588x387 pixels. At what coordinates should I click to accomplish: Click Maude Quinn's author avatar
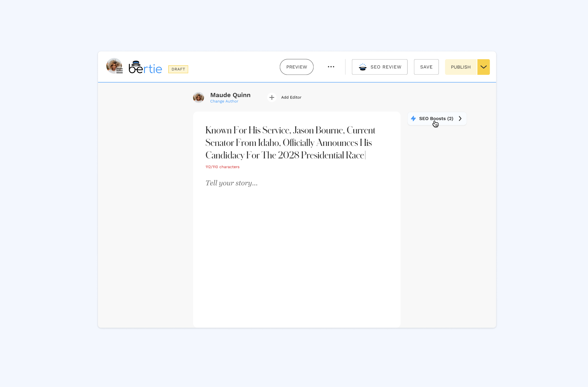198,97
